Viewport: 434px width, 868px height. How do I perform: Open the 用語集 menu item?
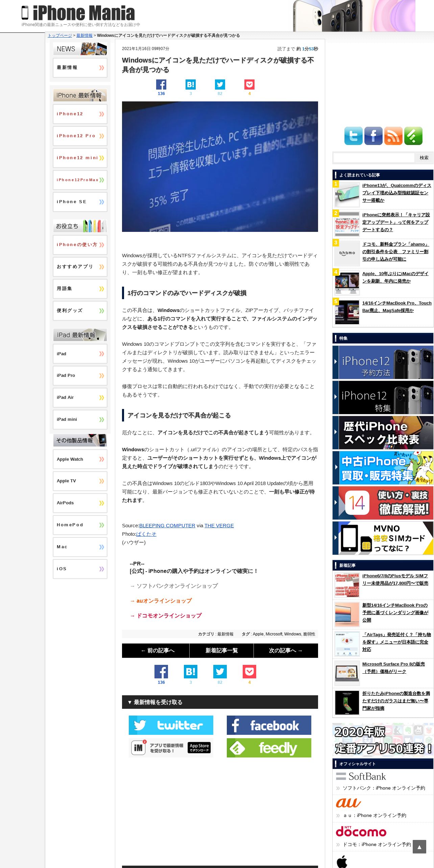[80, 289]
